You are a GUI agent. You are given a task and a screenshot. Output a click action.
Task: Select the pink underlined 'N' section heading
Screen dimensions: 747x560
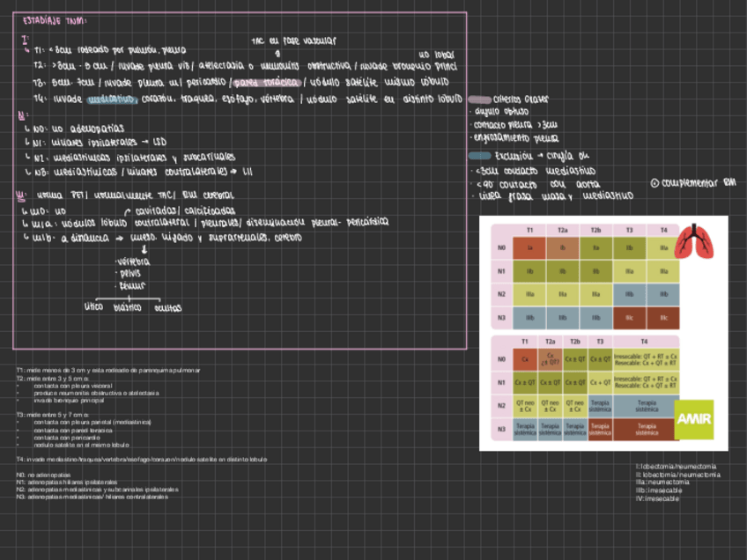[x=22, y=115]
